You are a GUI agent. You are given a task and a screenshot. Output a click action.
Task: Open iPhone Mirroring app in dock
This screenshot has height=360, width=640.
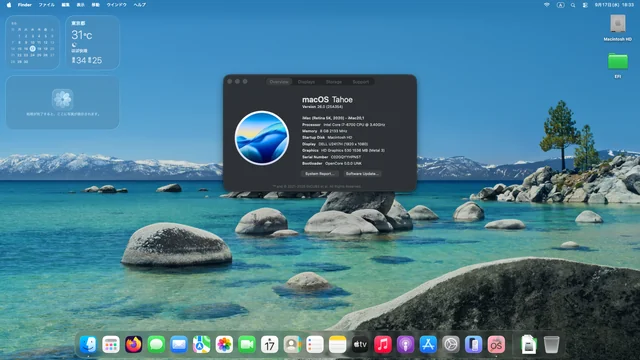pos(473,344)
